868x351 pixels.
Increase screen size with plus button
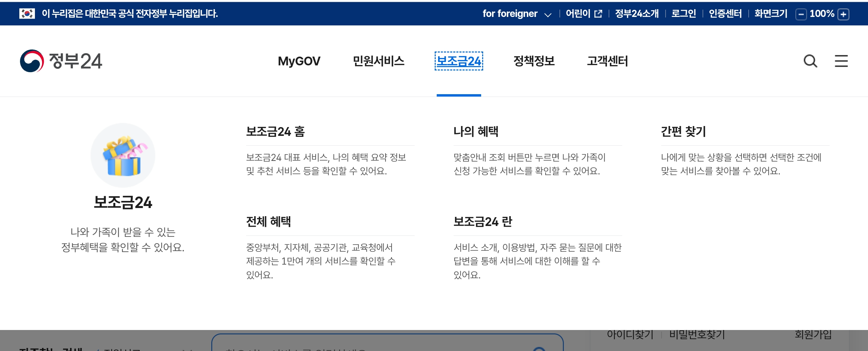(x=843, y=14)
